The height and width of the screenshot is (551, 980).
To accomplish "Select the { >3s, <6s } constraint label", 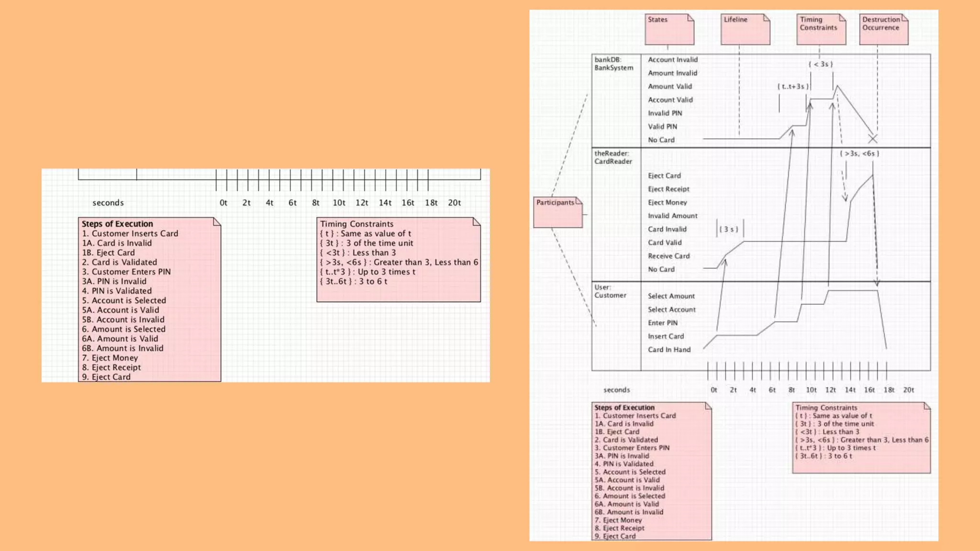I will click(859, 154).
